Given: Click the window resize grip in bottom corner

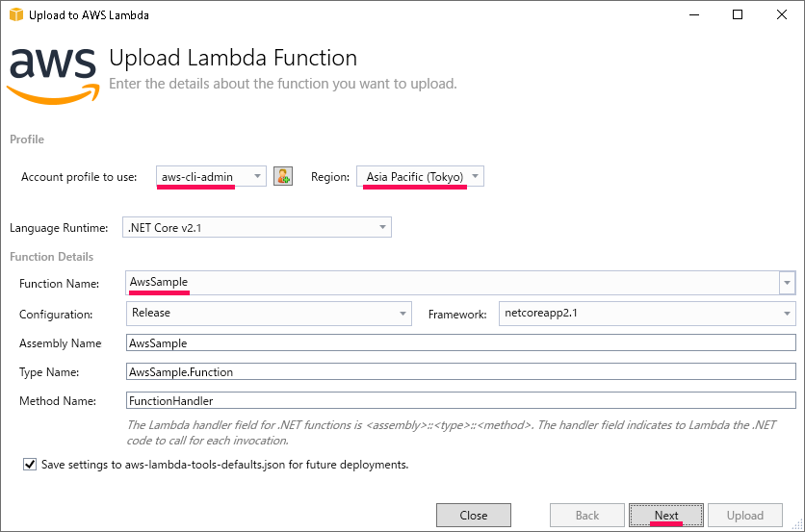Looking at the screenshot, I should pyautogui.click(x=798, y=525).
